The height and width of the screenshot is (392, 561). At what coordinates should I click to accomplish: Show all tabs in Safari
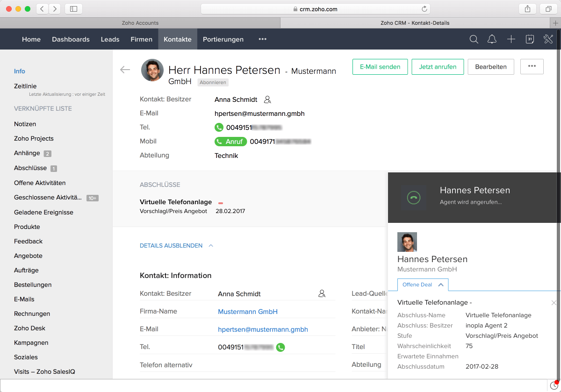[x=548, y=9]
